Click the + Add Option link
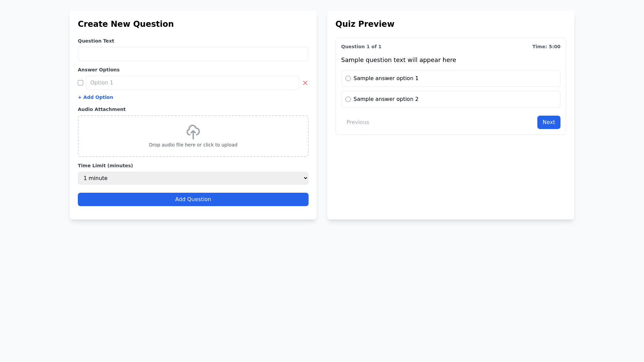Viewport: 644px width, 362px height. [96, 97]
